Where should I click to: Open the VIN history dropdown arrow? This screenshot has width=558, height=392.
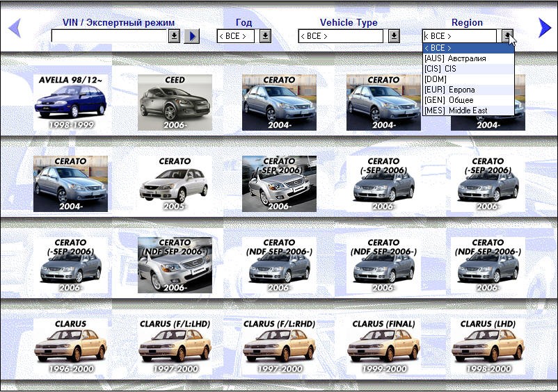click(174, 36)
